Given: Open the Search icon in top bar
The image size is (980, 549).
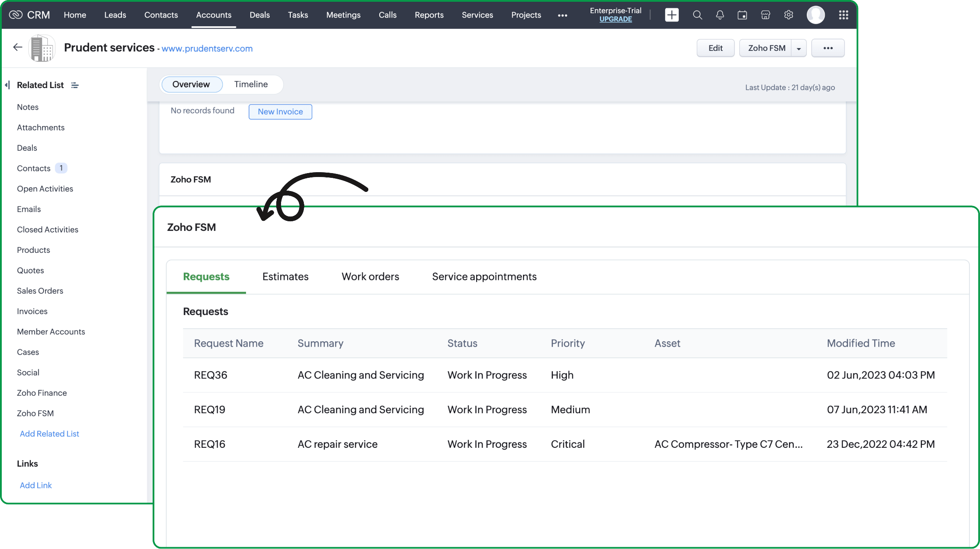Looking at the screenshot, I should pos(697,15).
